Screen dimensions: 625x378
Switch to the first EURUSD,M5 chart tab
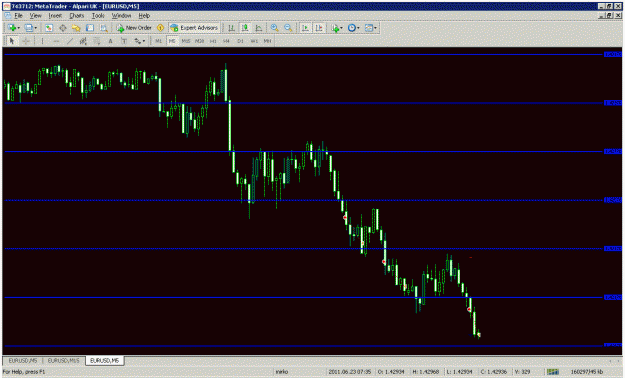click(23, 360)
